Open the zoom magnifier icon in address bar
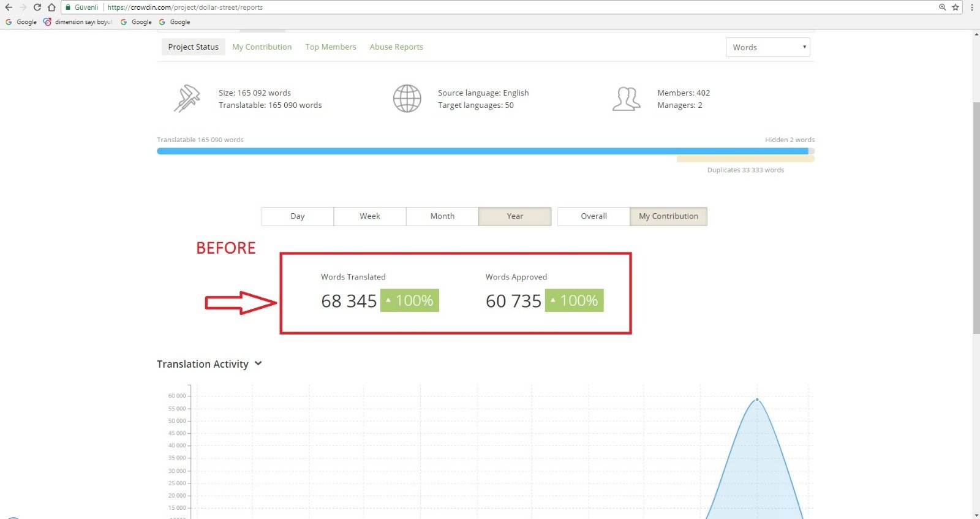This screenshot has width=980, height=519. pyautogui.click(x=943, y=7)
